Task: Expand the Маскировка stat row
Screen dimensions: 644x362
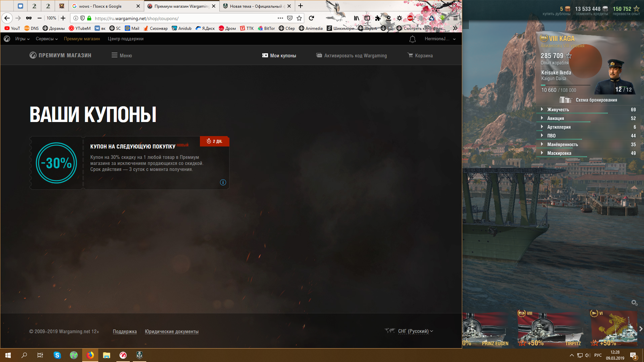Action: [x=588, y=153]
